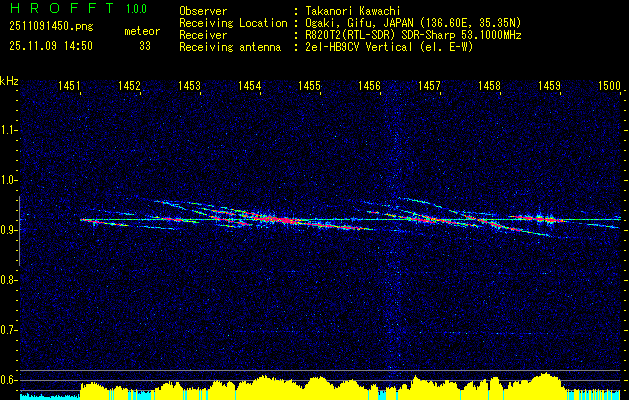Click the kHz axis unit label
The image size is (629, 400).
click(x=9, y=81)
